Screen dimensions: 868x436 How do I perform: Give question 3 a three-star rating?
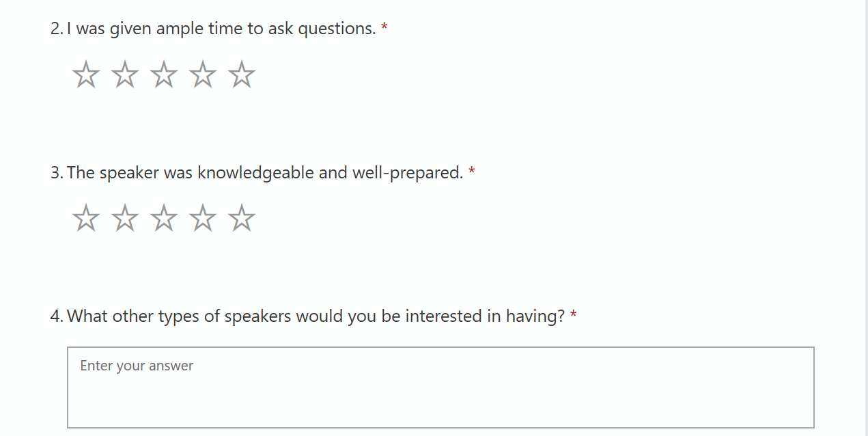pyautogui.click(x=164, y=219)
